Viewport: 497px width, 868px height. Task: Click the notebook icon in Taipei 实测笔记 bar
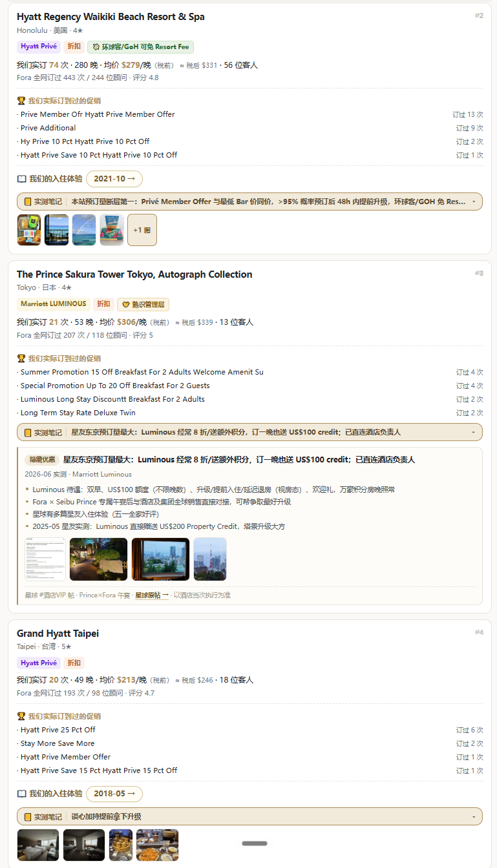[x=28, y=817]
